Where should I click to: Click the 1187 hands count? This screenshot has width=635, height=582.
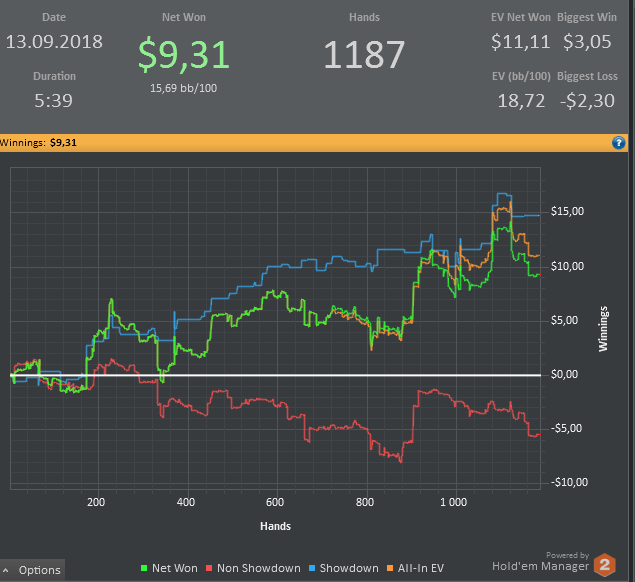pyautogui.click(x=364, y=54)
